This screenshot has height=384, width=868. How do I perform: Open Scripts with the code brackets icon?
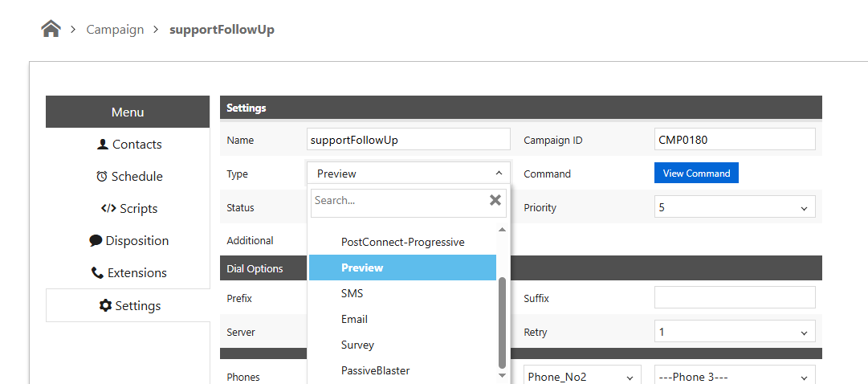click(x=128, y=209)
